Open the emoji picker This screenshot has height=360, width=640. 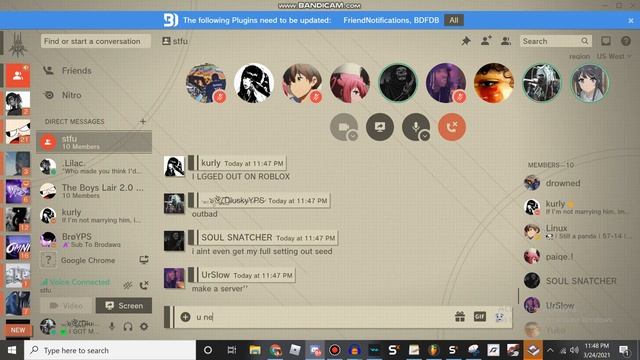500,317
